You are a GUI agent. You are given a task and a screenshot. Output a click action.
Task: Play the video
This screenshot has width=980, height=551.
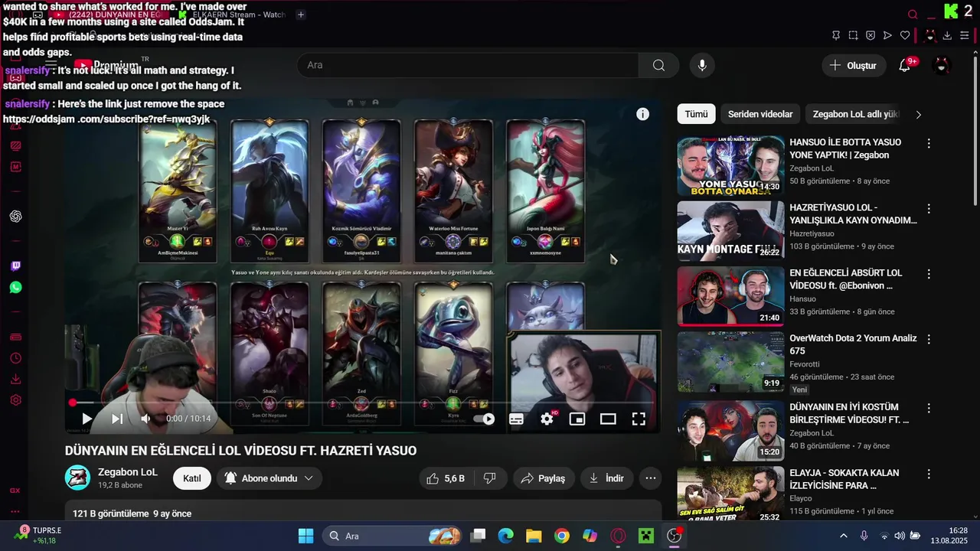tap(87, 419)
